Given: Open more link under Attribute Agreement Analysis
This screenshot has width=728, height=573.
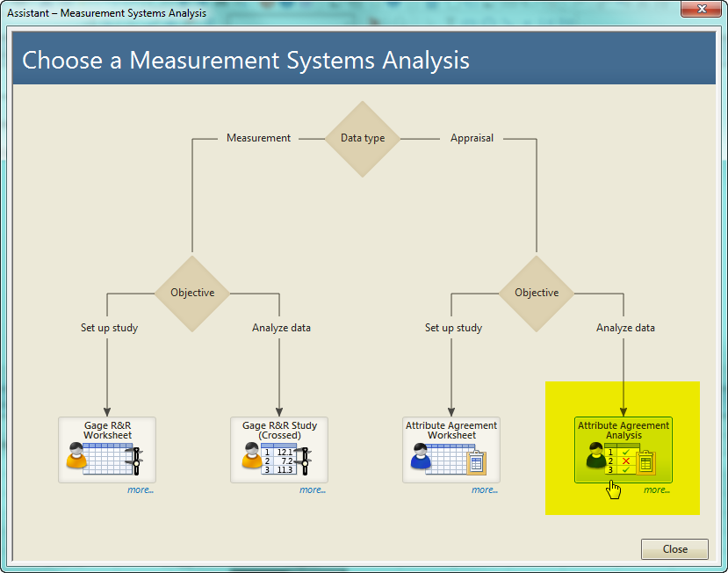Looking at the screenshot, I should 657,490.
